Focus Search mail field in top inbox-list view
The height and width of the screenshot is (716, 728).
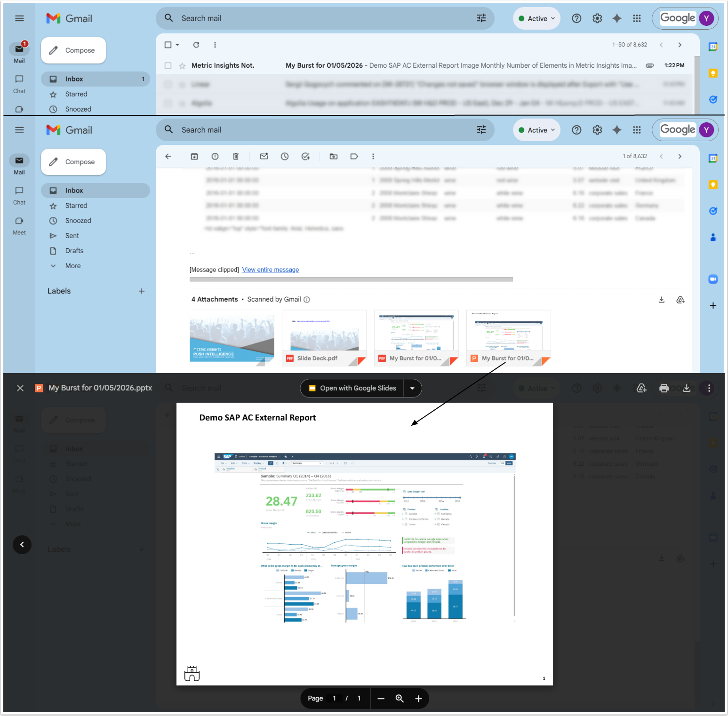325,18
